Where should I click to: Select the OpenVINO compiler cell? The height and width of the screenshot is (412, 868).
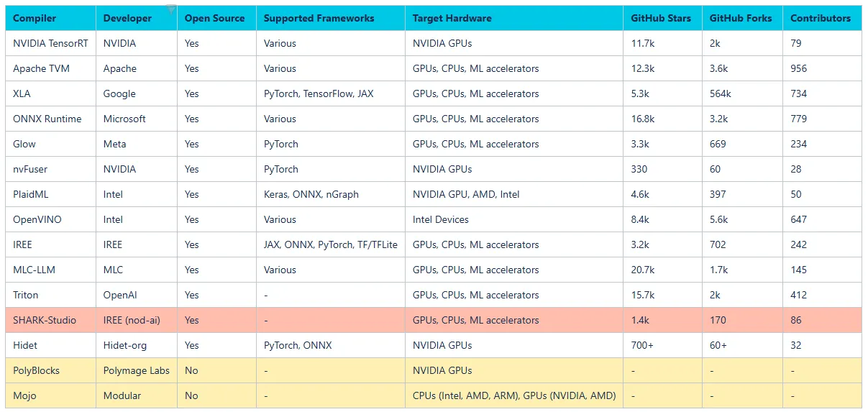(x=51, y=219)
